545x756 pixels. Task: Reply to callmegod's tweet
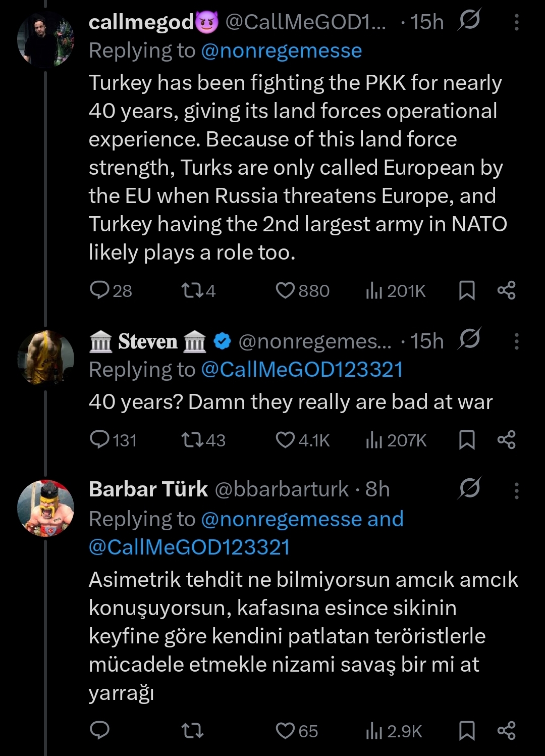point(100,290)
